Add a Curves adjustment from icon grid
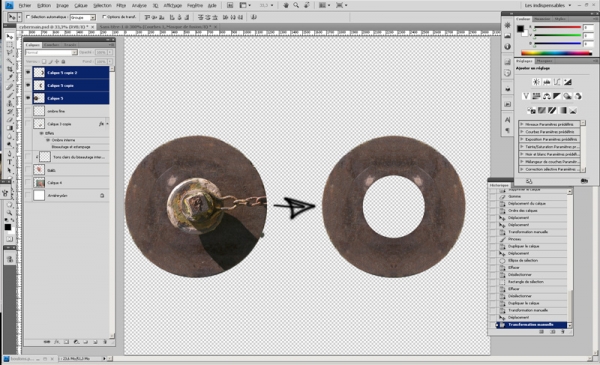This screenshot has width=600, height=365. pyautogui.click(x=557, y=82)
